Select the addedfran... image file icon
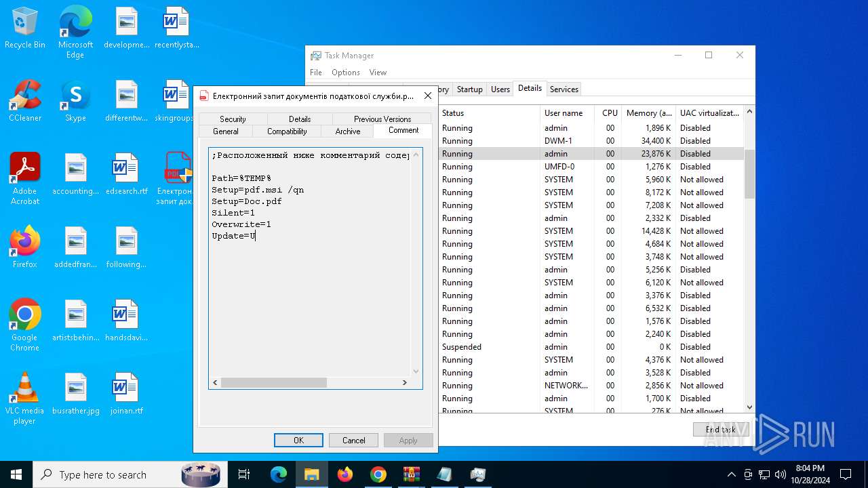The image size is (868, 488). coord(75,247)
